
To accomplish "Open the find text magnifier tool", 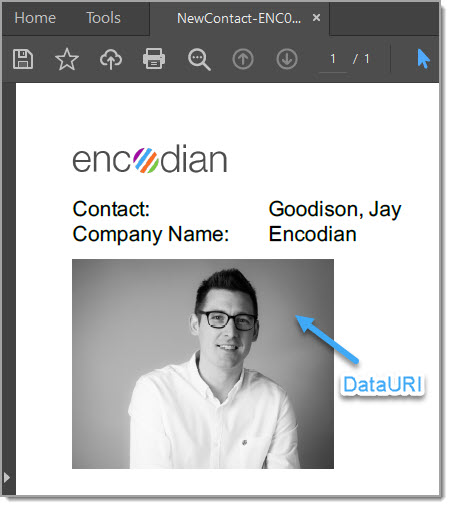I will pyautogui.click(x=199, y=60).
